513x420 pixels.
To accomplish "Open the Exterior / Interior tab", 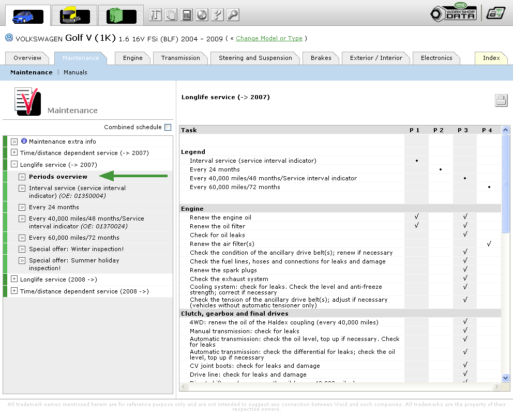I will point(376,58).
